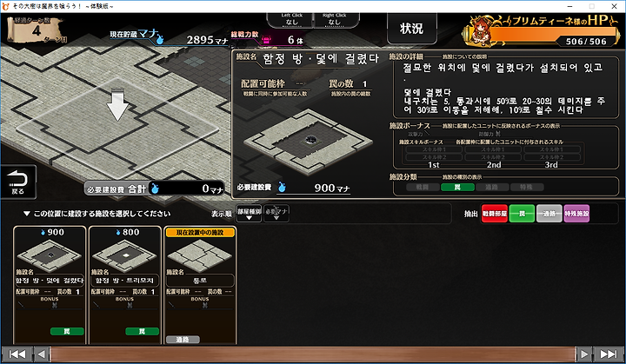Select the currently placed 통로 card
Image resolution: width=626 pixels, height=364 pixels.
click(x=200, y=285)
